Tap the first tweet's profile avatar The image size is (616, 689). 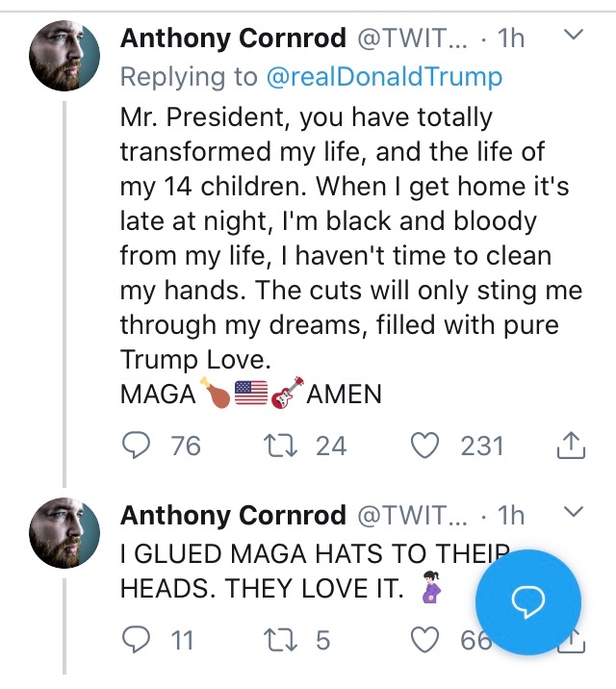(65, 56)
